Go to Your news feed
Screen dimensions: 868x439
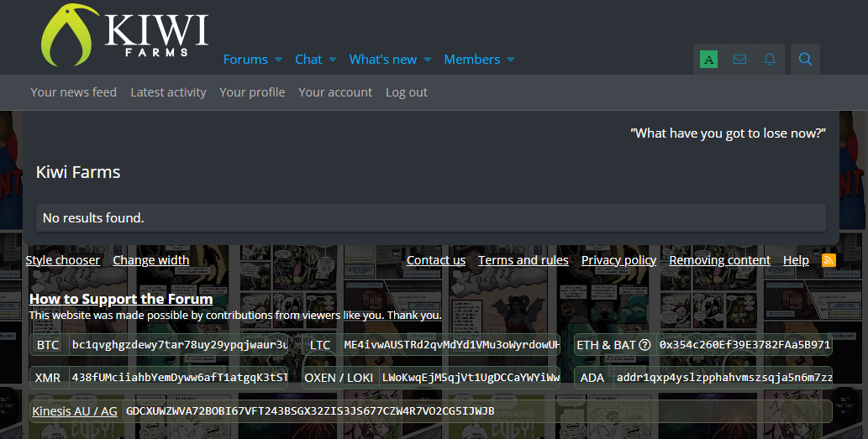tap(73, 92)
